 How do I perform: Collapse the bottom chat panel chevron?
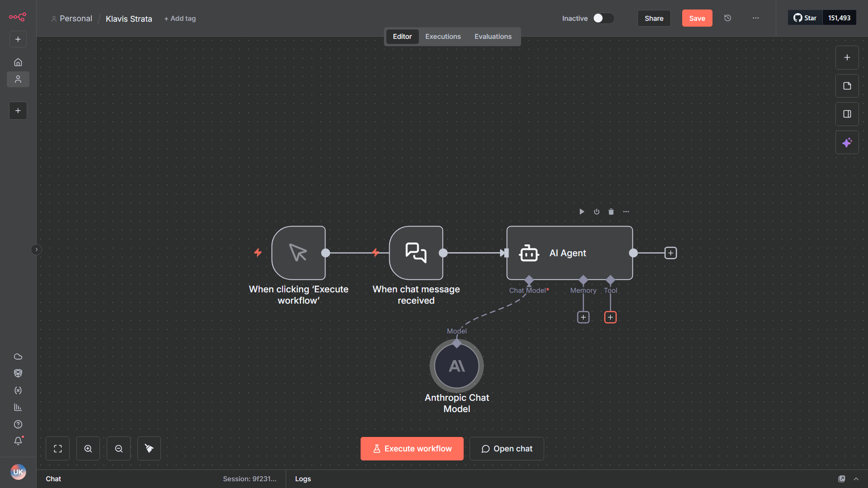(x=857, y=479)
